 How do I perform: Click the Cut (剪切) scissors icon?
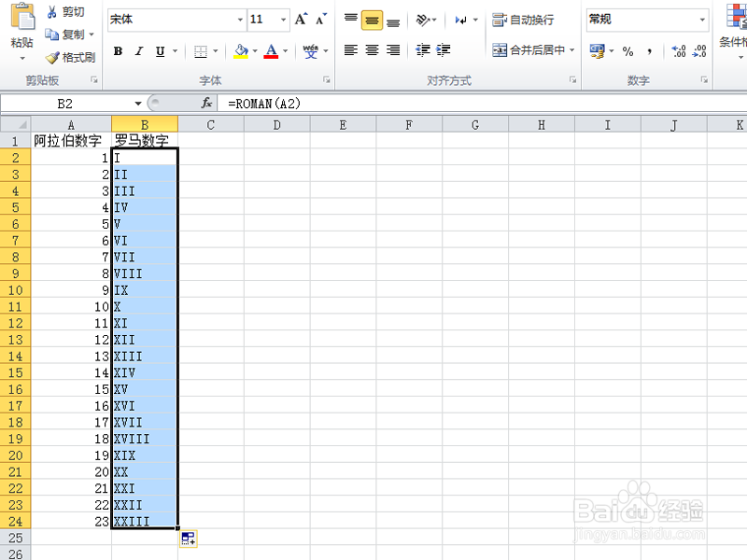[52, 12]
